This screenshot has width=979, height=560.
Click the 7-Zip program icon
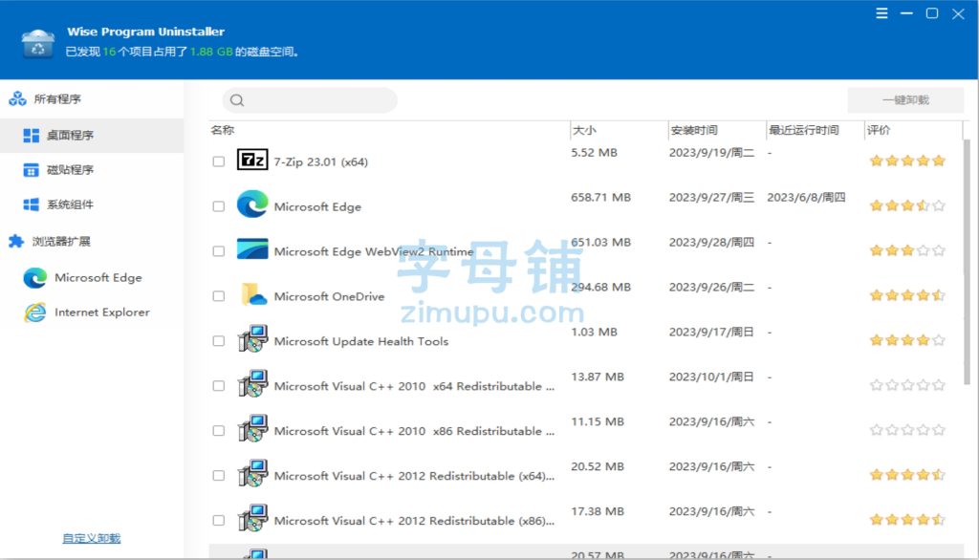pyautogui.click(x=252, y=160)
